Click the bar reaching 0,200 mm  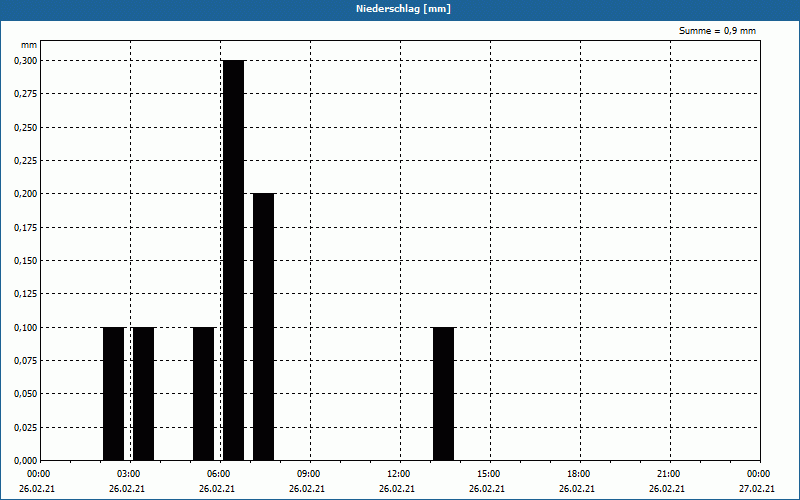[264, 327]
